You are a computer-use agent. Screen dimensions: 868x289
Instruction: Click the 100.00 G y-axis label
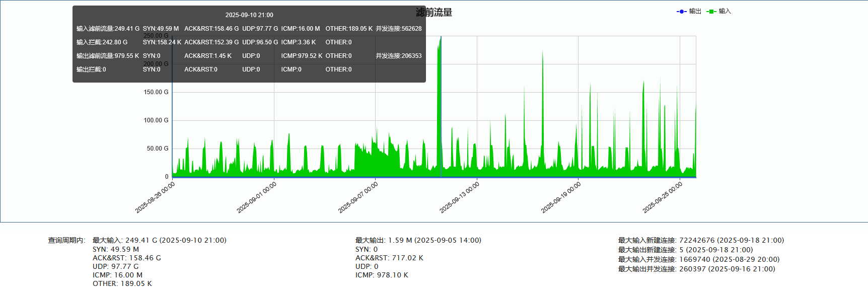tap(156, 120)
